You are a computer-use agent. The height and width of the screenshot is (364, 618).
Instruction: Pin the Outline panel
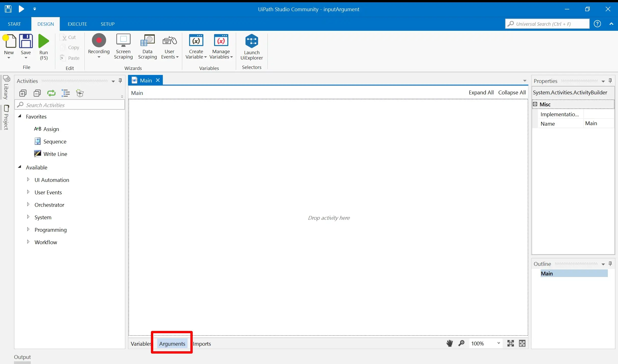click(x=610, y=264)
